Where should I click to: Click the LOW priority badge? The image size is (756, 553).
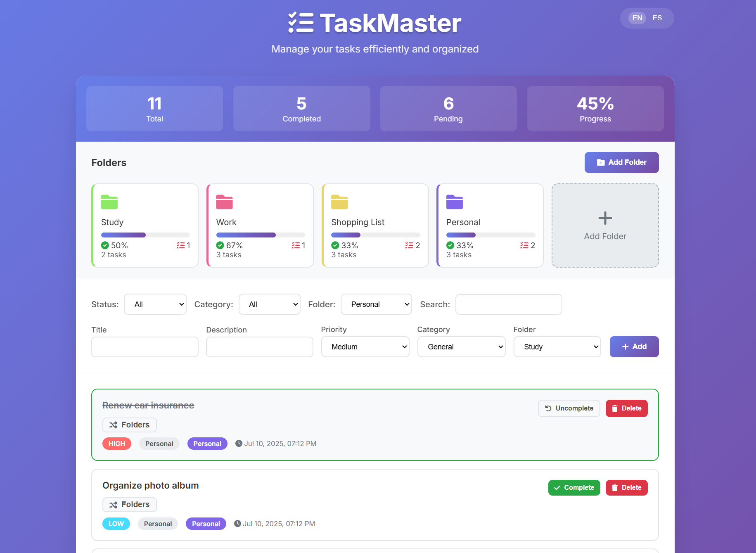coord(116,524)
